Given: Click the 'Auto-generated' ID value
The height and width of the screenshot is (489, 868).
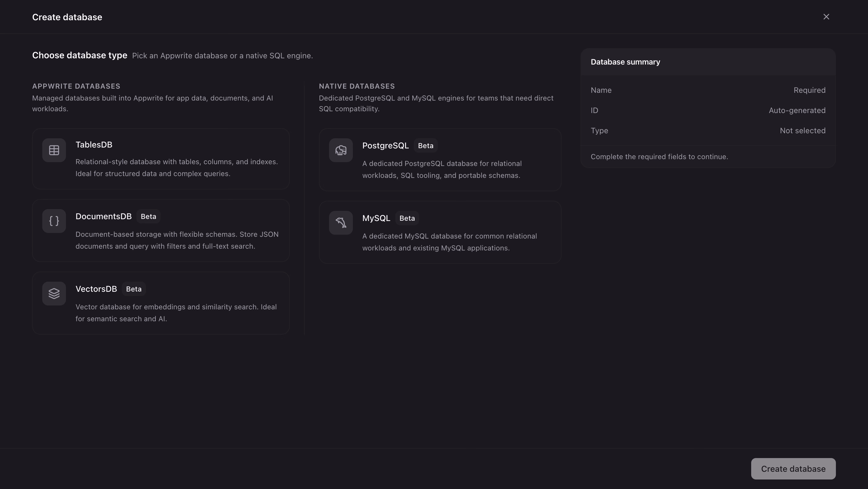Looking at the screenshot, I should [797, 110].
